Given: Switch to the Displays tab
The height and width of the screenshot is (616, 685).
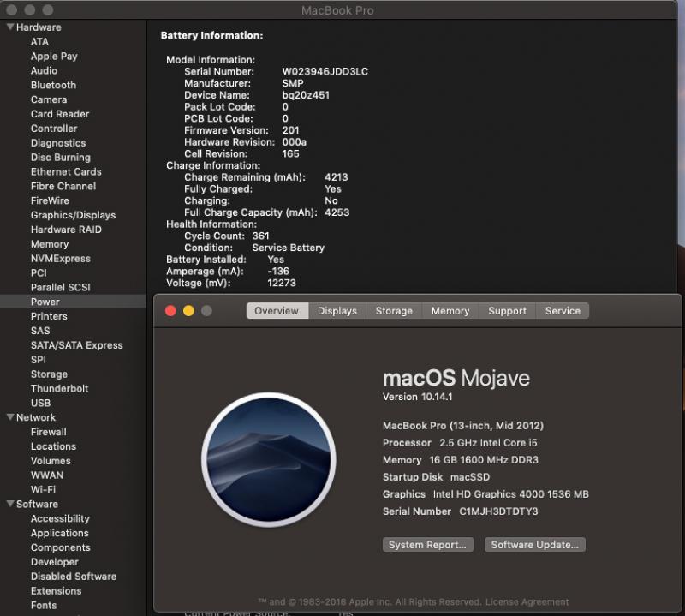Looking at the screenshot, I should [337, 311].
